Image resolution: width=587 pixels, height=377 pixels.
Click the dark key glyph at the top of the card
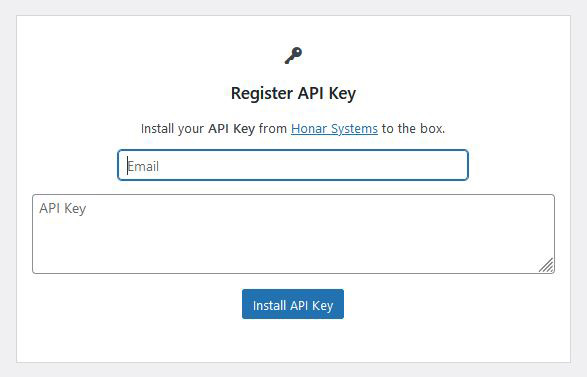[x=293, y=55]
